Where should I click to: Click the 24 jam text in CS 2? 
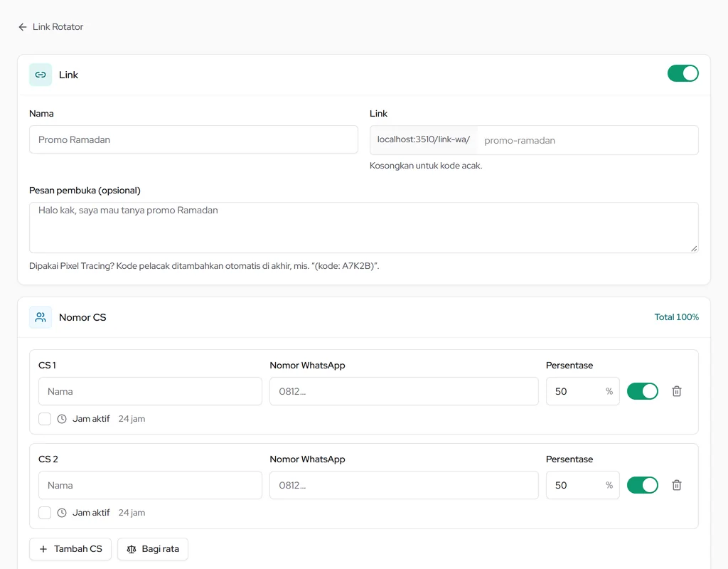click(132, 513)
